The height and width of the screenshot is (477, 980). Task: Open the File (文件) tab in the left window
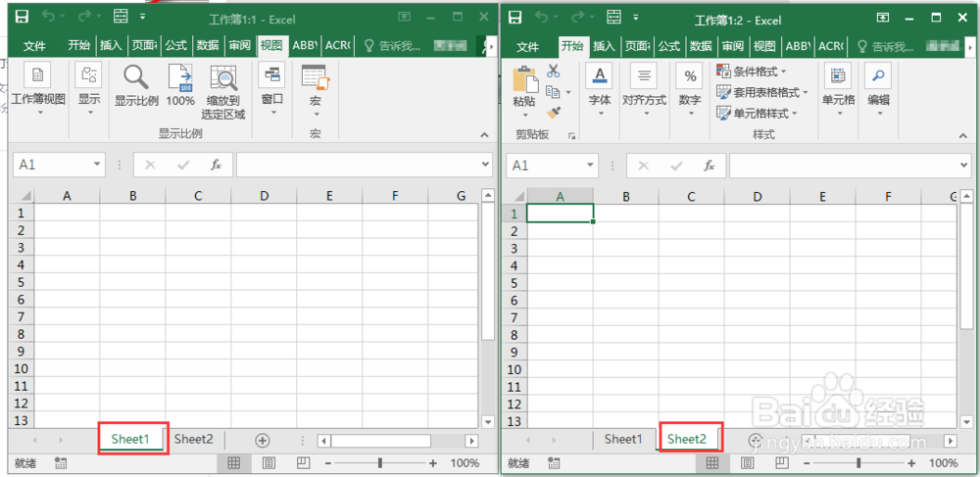click(35, 46)
